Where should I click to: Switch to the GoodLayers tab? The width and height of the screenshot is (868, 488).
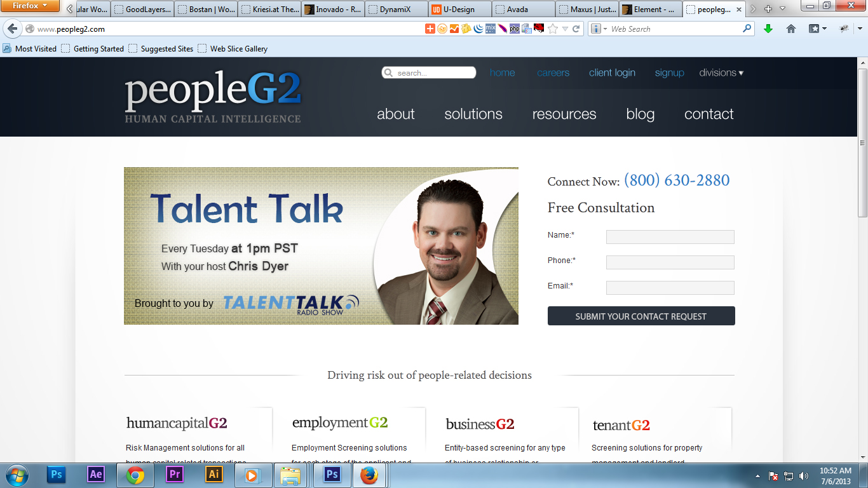point(141,10)
